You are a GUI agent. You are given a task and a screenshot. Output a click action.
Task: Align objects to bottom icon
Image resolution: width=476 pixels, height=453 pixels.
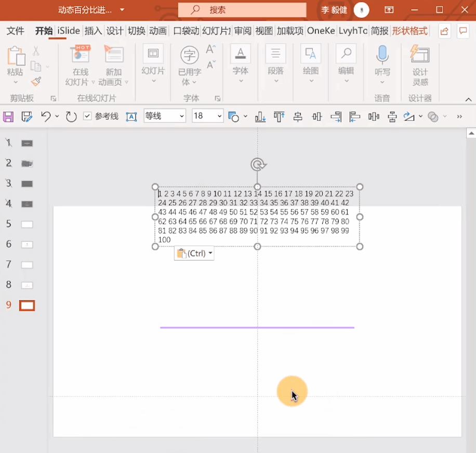pyautogui.click(x=260, y=117)
